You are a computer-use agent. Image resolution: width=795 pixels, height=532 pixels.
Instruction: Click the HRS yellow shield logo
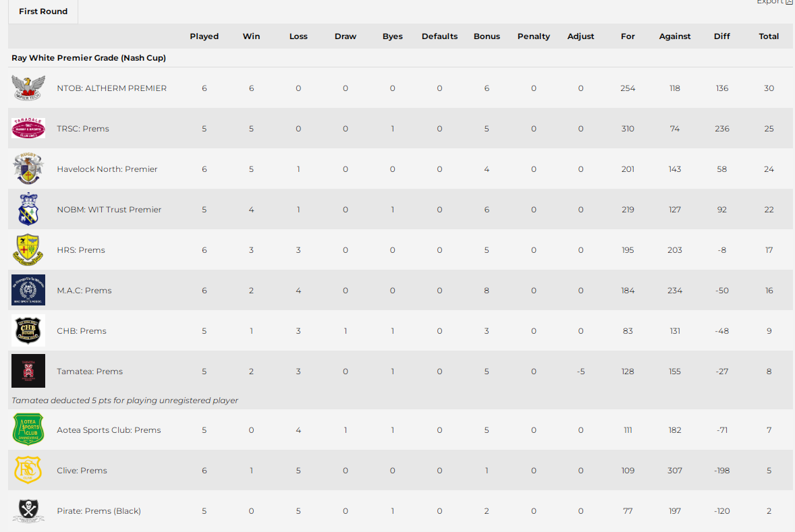click(x=28, y=249)
